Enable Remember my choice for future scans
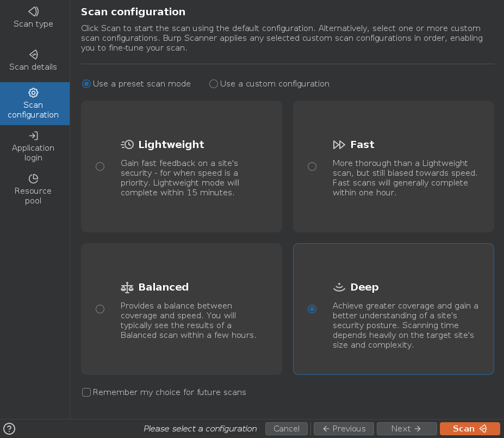Screen dimensions: 504x438 [86, 392]
